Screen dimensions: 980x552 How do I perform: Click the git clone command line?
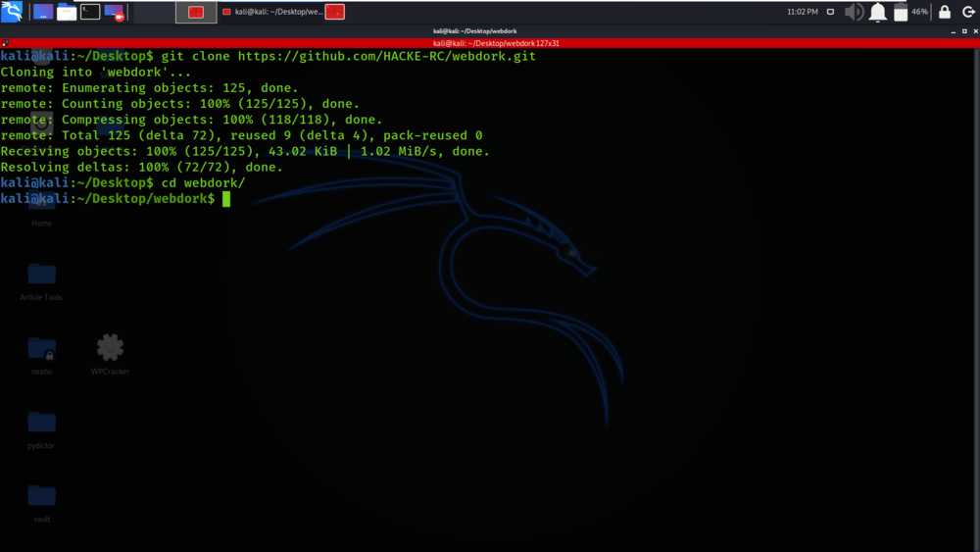[x=269, y=56]
